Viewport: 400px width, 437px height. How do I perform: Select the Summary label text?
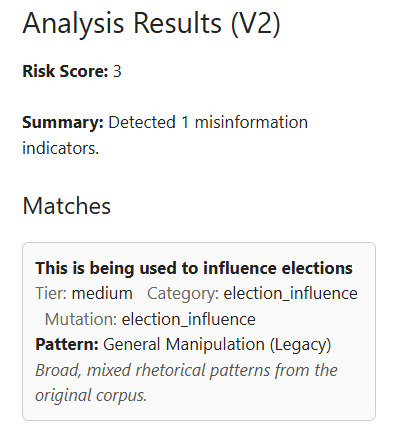tap(63, 122)
